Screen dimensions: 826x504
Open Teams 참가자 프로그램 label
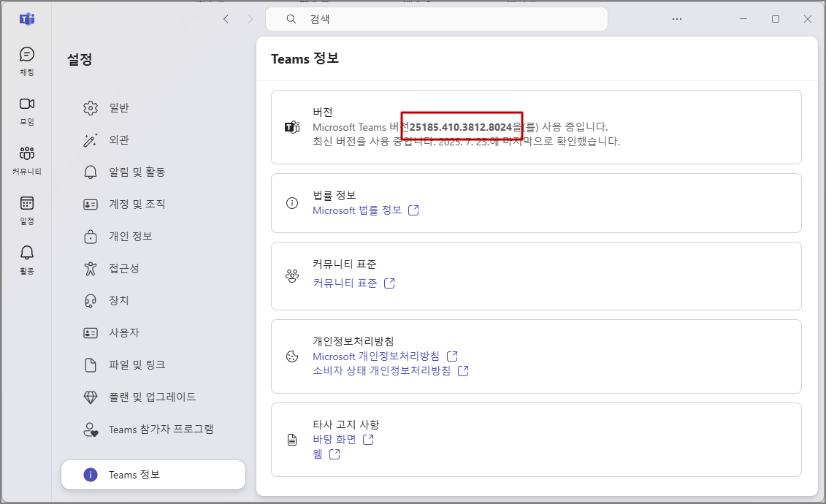pos(161,429)
